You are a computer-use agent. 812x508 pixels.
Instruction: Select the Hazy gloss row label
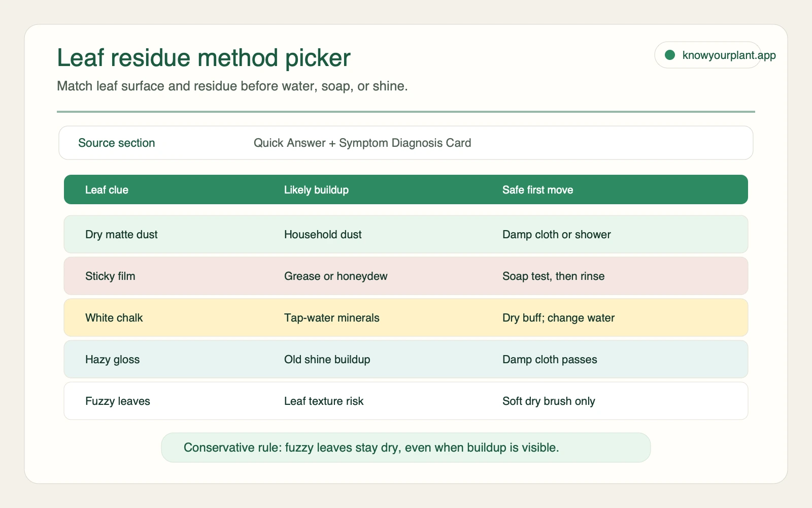[x=112, y=360]
